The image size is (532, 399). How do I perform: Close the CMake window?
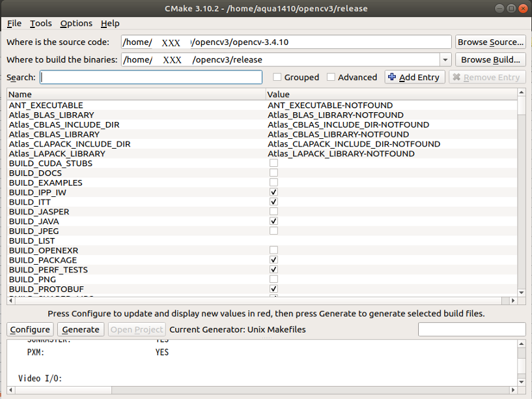point(523,8)
